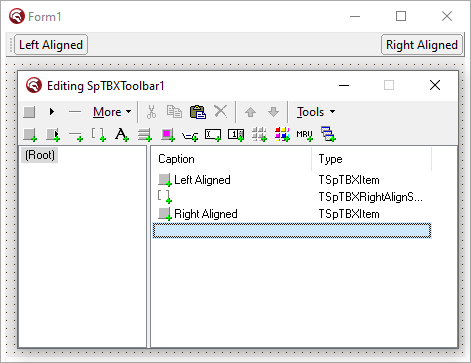Add a stacked lines list item icon
The width and height of the screenshot is (471, 363).
(145, 135)
